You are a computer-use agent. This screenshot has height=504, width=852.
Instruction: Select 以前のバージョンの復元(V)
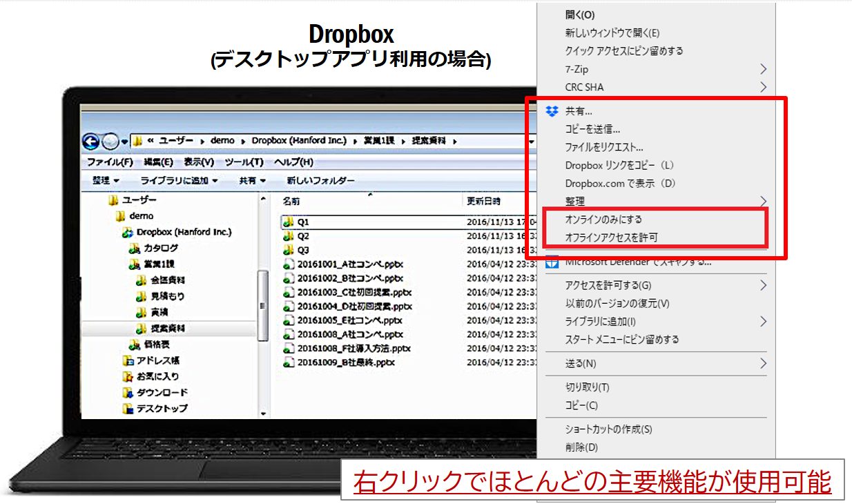617,303
